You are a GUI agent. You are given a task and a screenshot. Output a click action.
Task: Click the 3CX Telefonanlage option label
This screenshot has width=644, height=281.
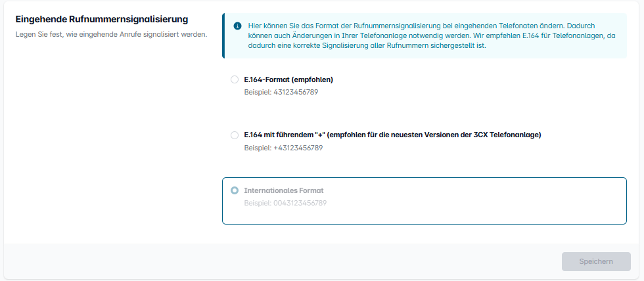click(392, 135)
